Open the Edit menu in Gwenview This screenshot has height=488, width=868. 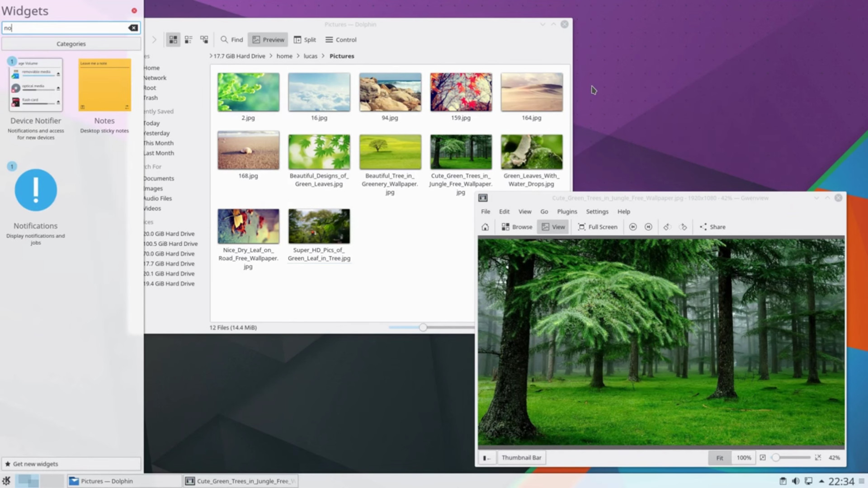tap(504, 211)
